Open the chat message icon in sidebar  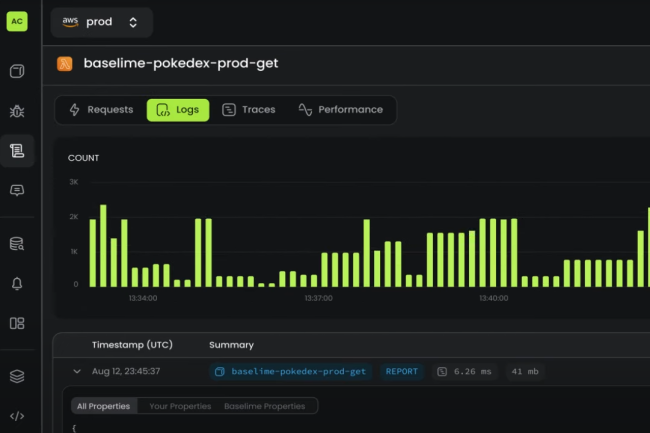click(17, 191)
